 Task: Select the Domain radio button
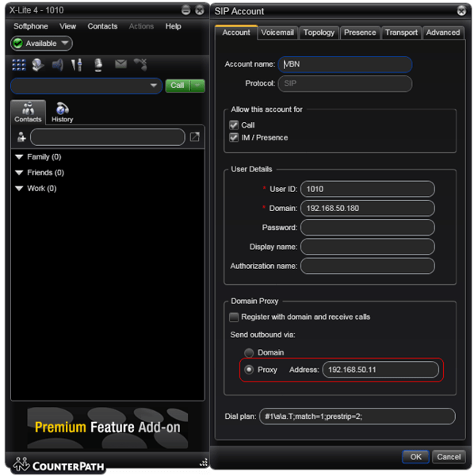(249, 352)
